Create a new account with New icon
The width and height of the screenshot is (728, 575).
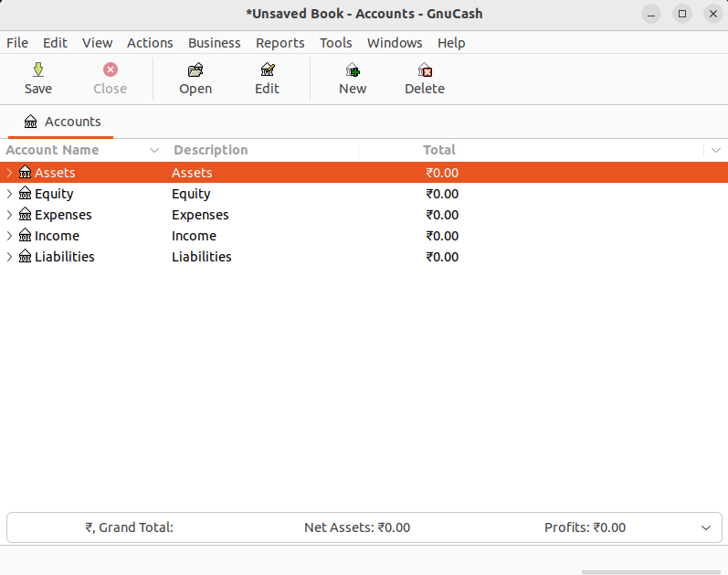pyautogui.click(x=353, y=69)
